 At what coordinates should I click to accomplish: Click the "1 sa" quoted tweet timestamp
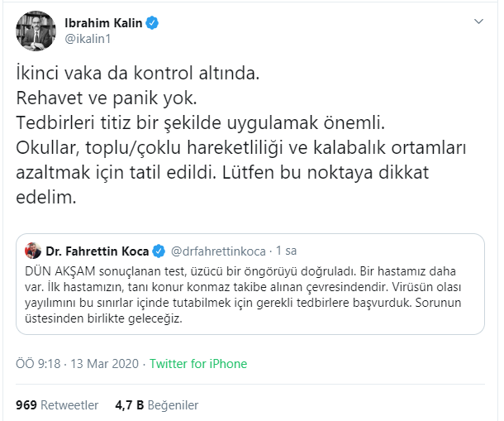pos(286,250)
